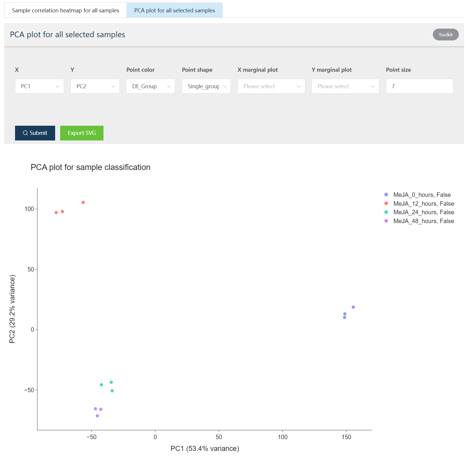Screen dimensions: 475x476
Task: Click Export SVG button
Action: [x=82, y=133]
